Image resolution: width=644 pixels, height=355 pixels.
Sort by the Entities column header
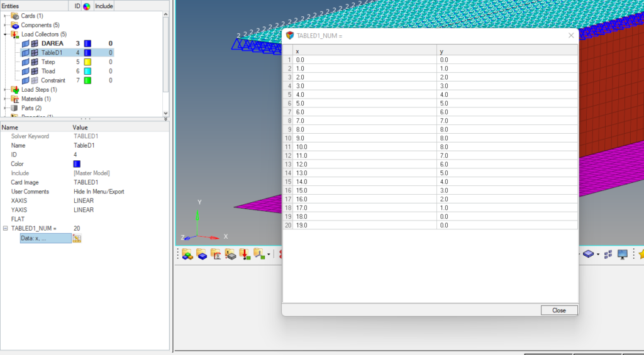[x=34, y=6]
